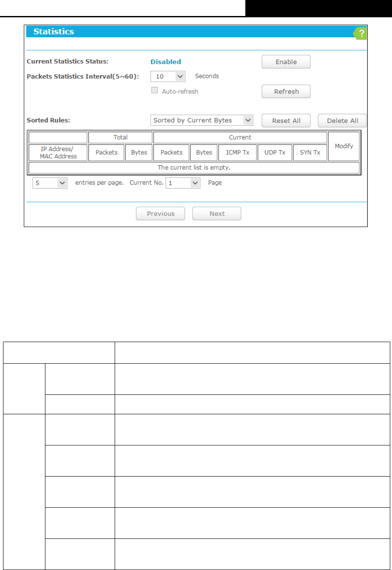Screen dimensions: 392x570
Task: Open the green help question-mark icon
Action: click(x=361, y=33)
